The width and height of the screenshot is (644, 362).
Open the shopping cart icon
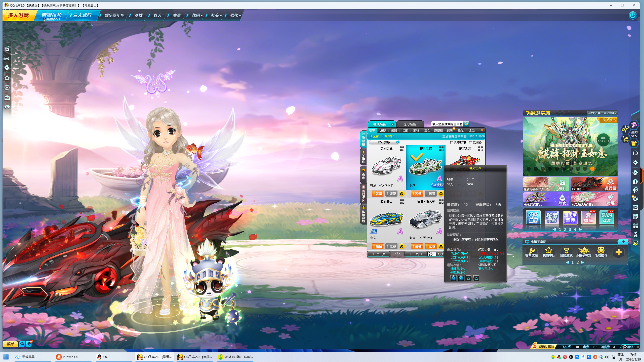point(625,139)
